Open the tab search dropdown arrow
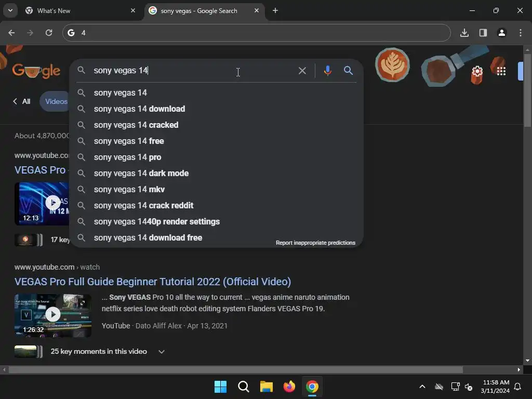This screenshot has height=399, width=532. click(10, 10)
